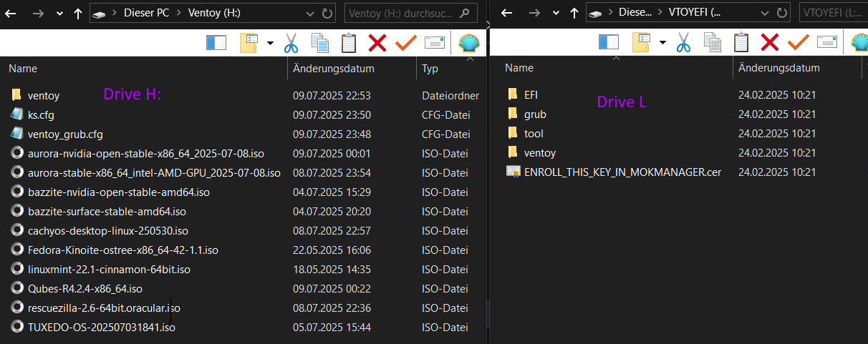Click envelope E-mail icon in Ventoy (H:) toolbar

(435, 43)
